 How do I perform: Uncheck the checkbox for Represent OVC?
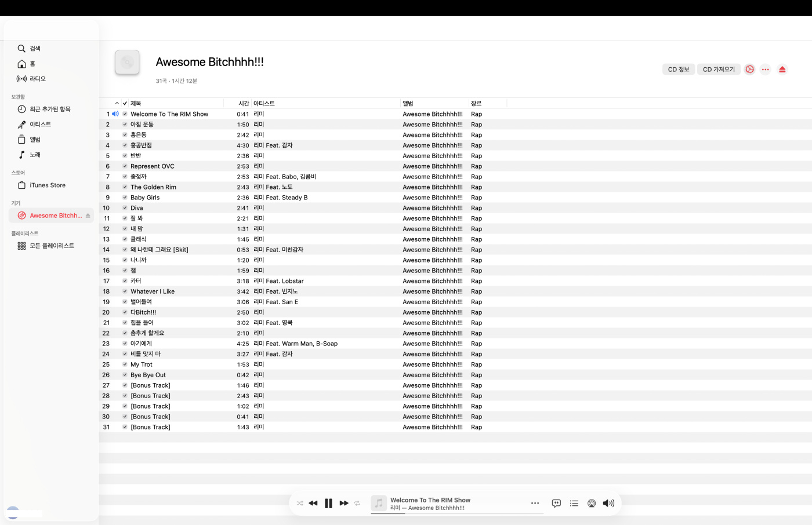point(125,166)
